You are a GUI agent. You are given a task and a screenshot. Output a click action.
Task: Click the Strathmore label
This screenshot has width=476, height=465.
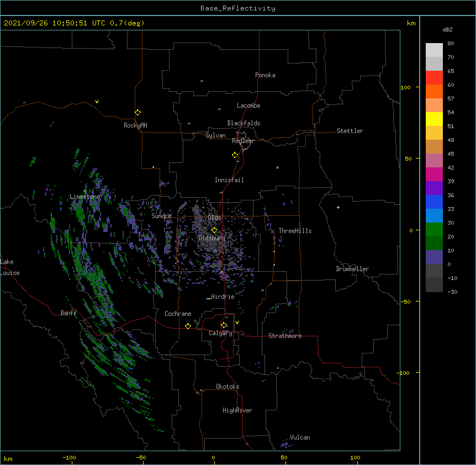tap(285, 336)
